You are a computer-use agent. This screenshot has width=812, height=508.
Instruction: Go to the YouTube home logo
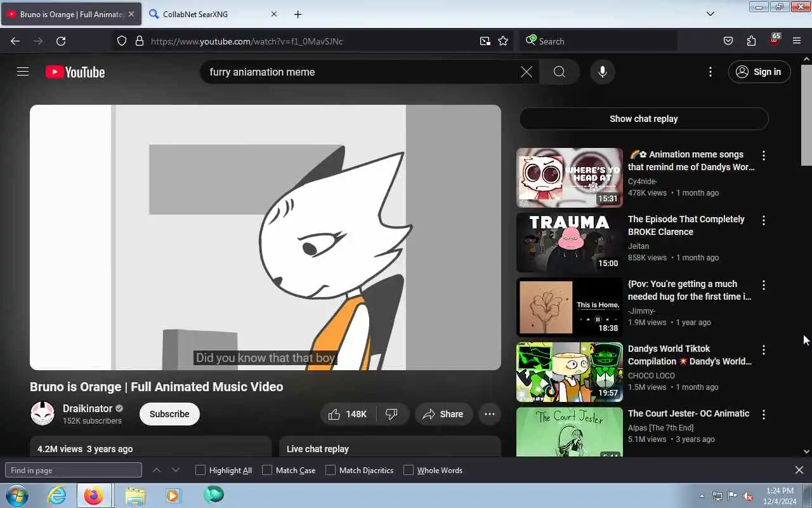point(75,72)
